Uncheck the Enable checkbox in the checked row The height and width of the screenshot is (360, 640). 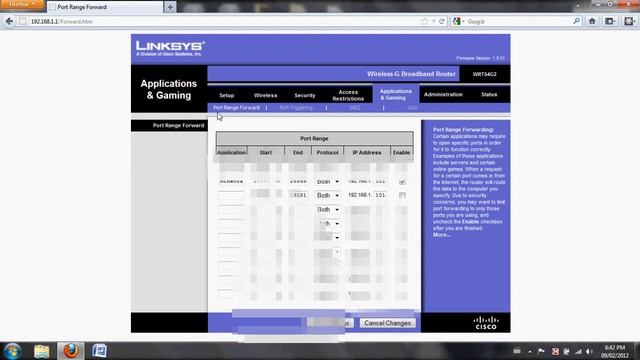pos(402,182)
